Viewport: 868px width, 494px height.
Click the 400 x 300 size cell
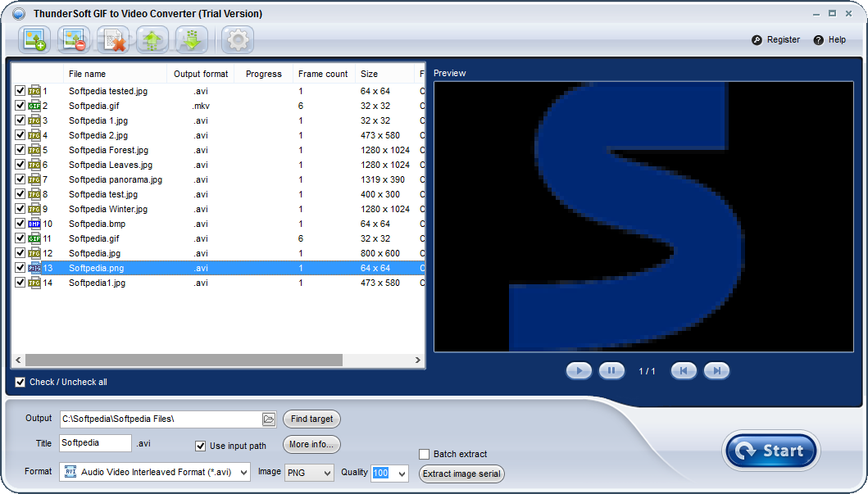point(379,194)
